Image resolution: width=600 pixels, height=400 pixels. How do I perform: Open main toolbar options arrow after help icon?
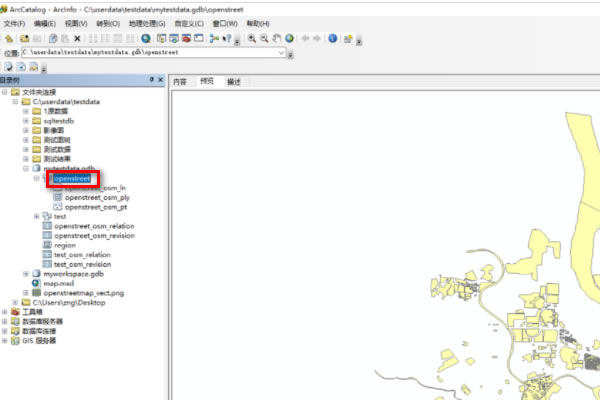[237, 40]
